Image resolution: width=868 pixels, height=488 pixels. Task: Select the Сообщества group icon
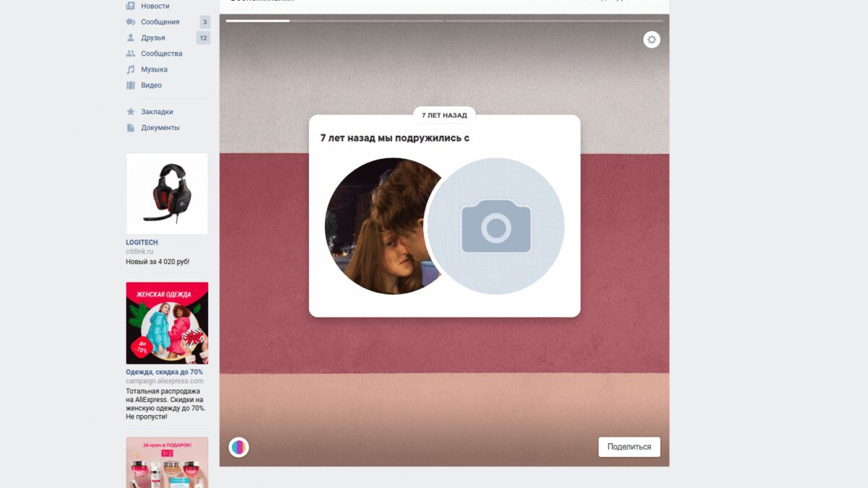click(x=131, y=53)
